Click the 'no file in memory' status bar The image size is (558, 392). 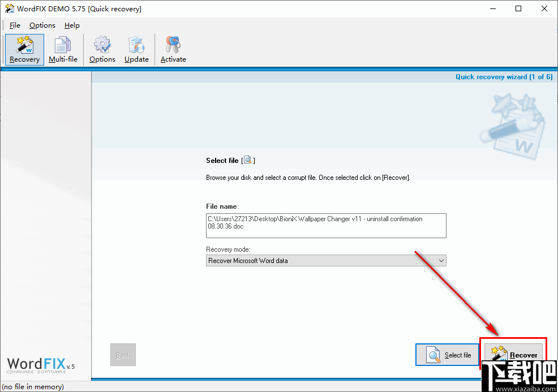(x=33, y=386)
